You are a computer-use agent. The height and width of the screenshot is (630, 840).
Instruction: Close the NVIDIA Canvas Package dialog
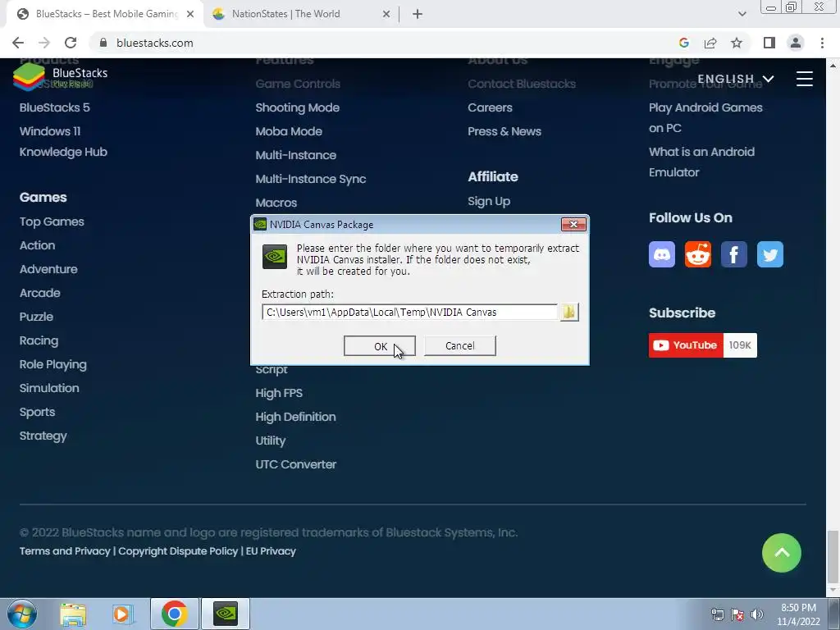(x=573, y=225)
